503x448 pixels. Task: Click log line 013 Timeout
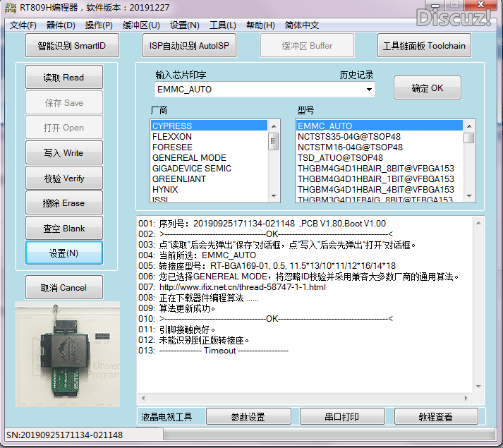(x=213, y=351)
